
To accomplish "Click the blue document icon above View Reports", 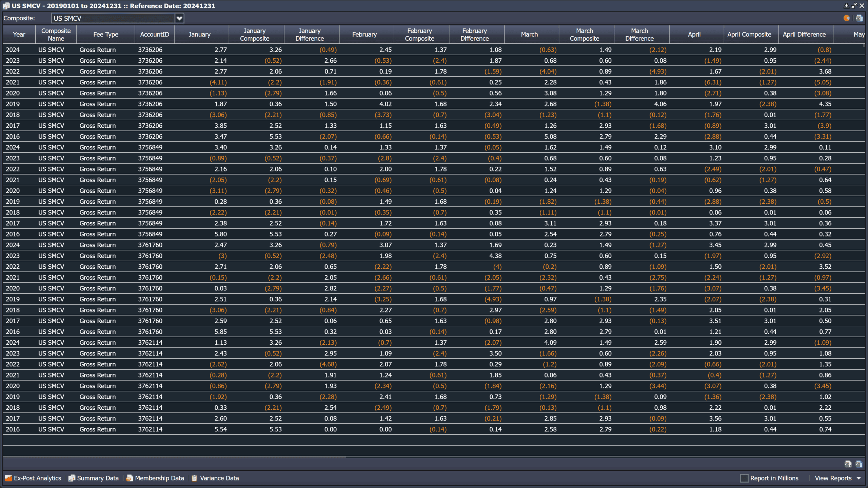I will click(x=859, y=464).
